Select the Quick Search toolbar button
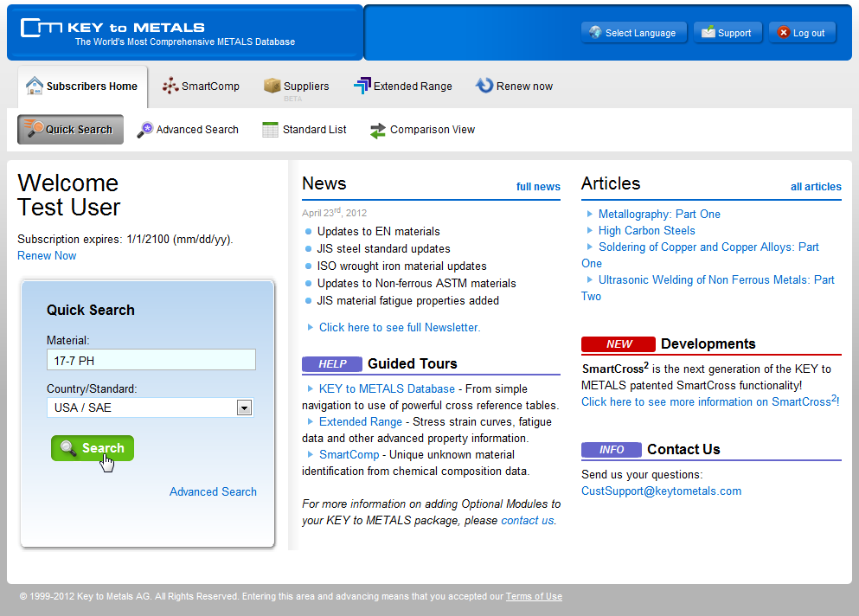This screenshot has width=859, height=616. pos(71,129)
